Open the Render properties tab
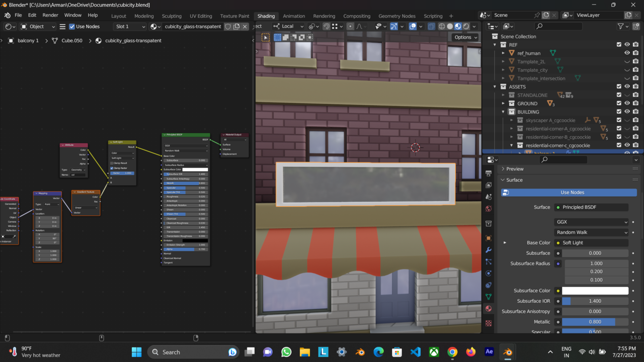644x362 pixels. [489, 173]
